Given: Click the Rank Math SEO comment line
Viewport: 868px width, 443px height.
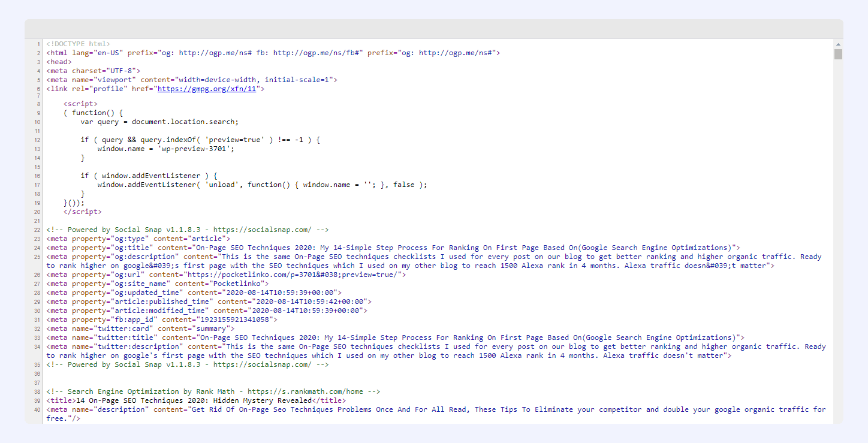Looking at the screenshot, I should point(213,391).
